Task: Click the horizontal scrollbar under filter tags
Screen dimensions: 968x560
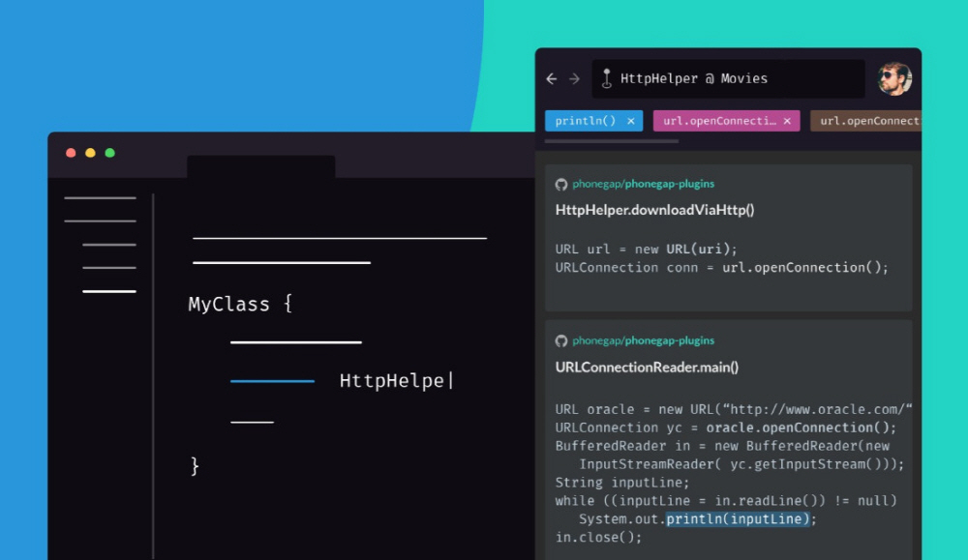Action: click(612, 141)
